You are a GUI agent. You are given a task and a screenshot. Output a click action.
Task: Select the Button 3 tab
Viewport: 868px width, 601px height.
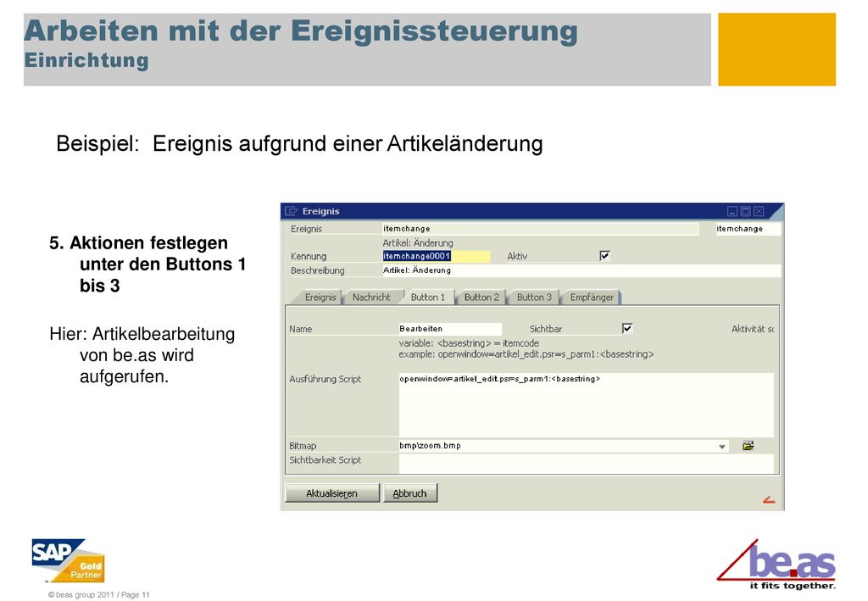[x=534, y=298]
